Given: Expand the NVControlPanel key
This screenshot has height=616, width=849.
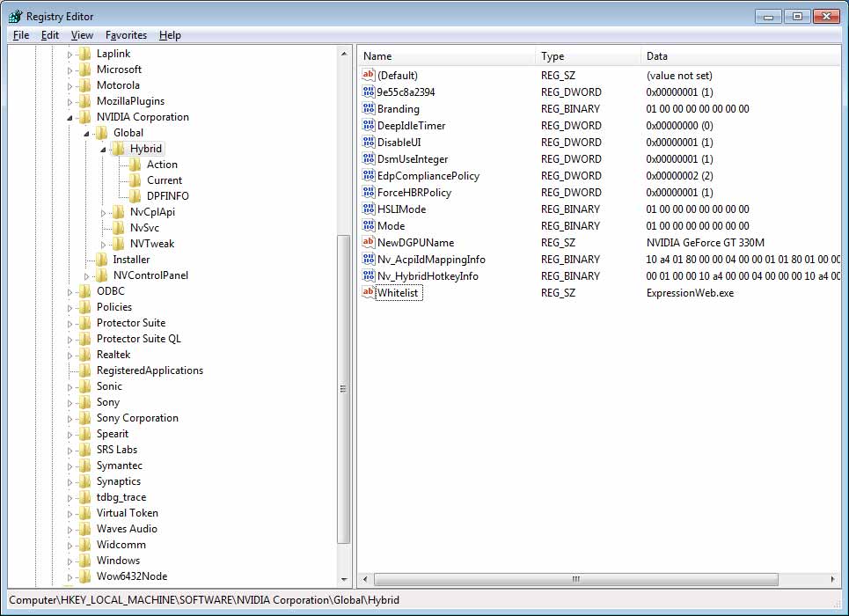Looking at the screenshot, I should coord(86,276).
